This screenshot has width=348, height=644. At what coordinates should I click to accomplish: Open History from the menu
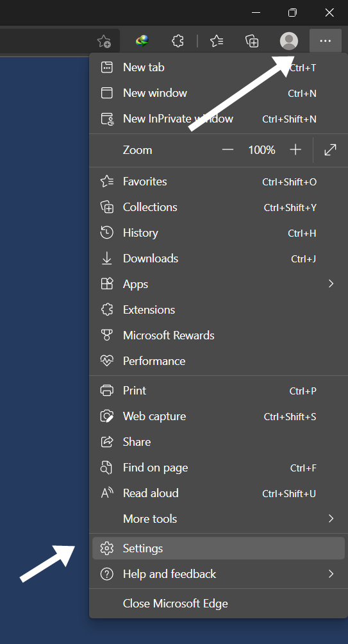219,233
